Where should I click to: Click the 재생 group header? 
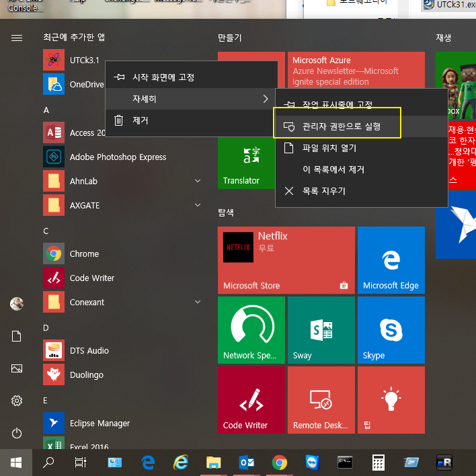click(x=444, y=38)
